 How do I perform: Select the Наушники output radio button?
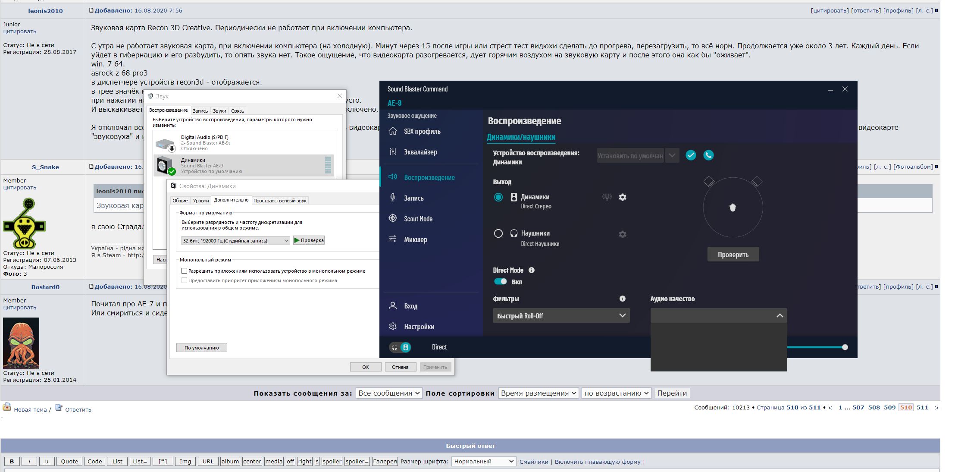pyautogui.click(x=498, y=233)
